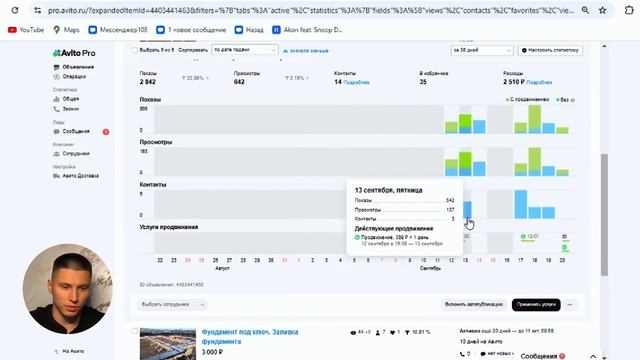Open the Maps bookmark
Screen dimensions: 640x360
click(x=66, y=30)
